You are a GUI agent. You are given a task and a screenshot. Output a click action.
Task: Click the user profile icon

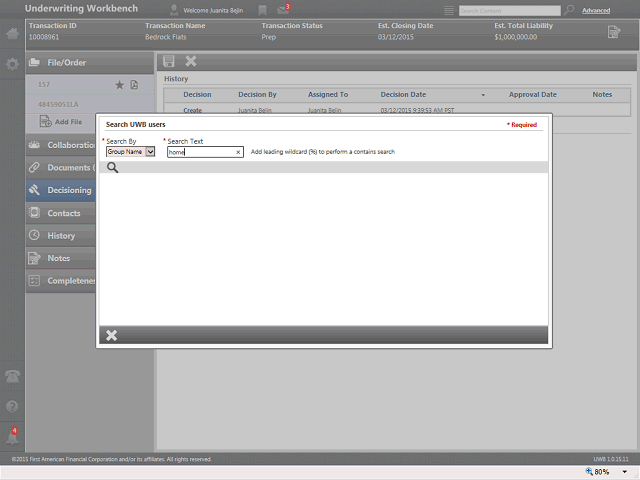(x=174, y=10)
